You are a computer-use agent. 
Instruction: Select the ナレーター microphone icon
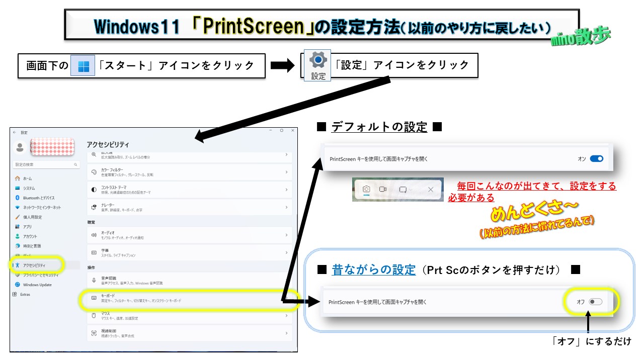[94, 206]
